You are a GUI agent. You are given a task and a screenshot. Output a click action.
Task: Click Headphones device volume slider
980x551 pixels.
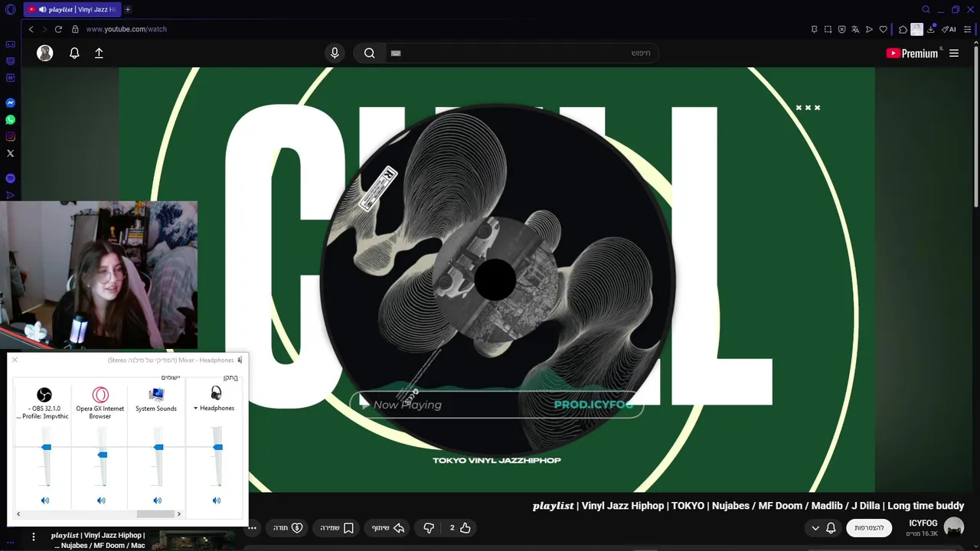[218, 447]
